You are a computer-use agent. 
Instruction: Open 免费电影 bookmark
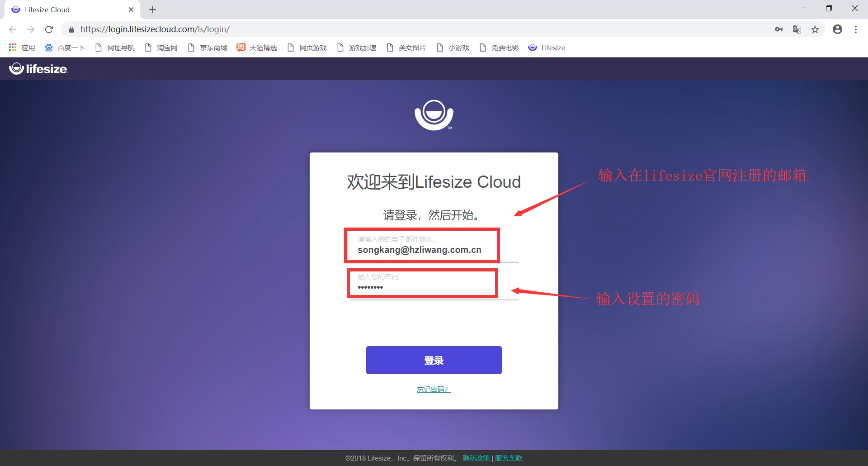[x=499, y=48]
